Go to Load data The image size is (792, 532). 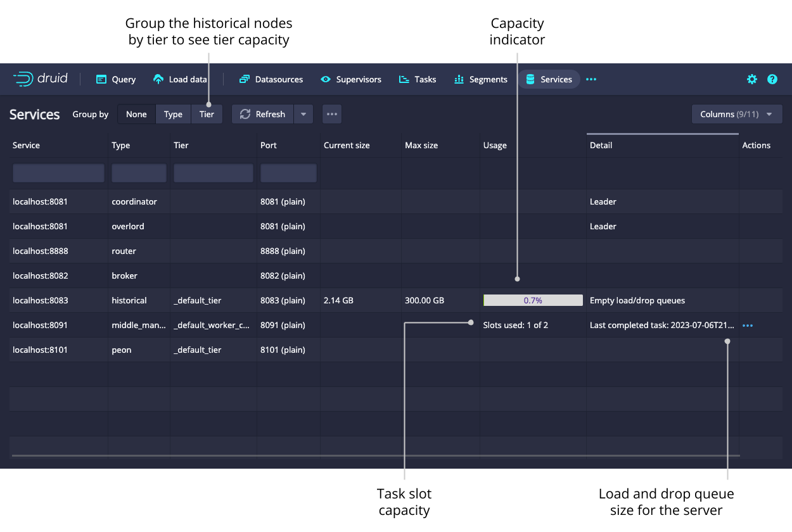click(x=181, y=79)
